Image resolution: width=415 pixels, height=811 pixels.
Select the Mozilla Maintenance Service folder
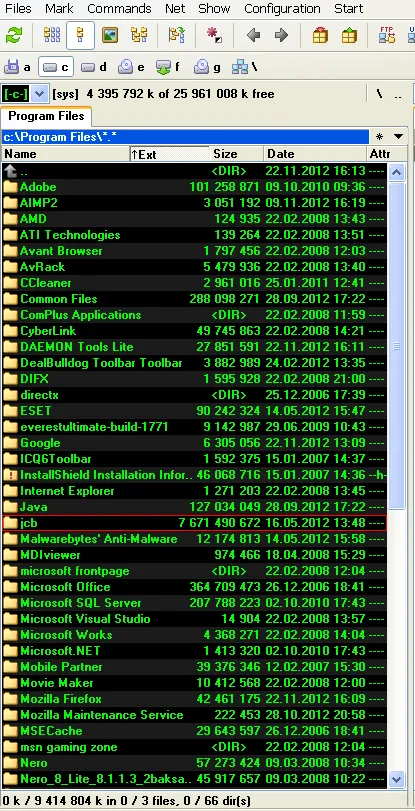pos(194,715)
